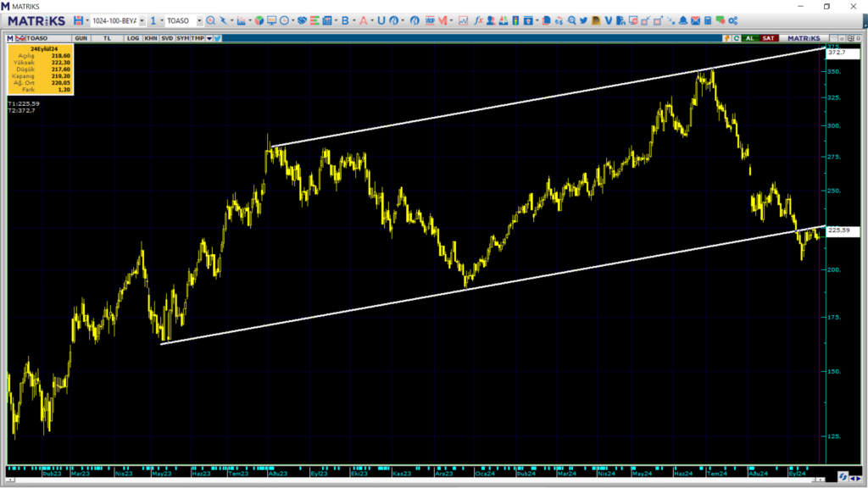Toggle the GUN period button
The width and height of the screenshot is (868, 488).
[x=81, y=38]
